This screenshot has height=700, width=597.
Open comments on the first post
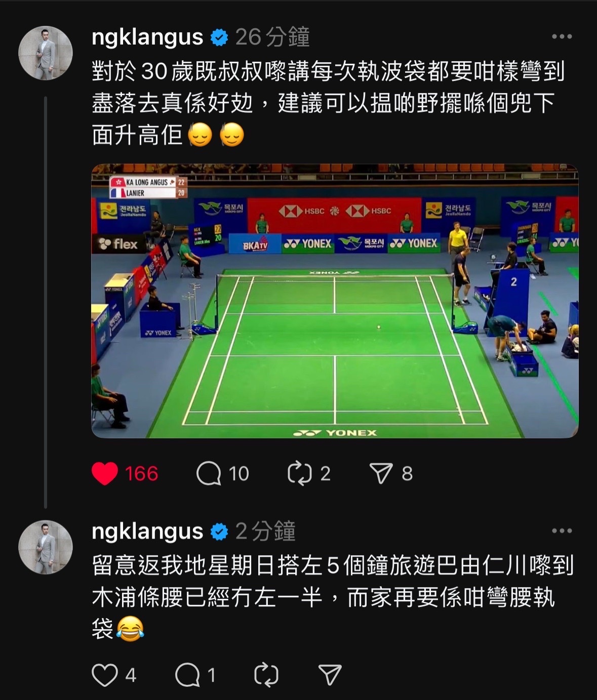[x=209, y=474]
